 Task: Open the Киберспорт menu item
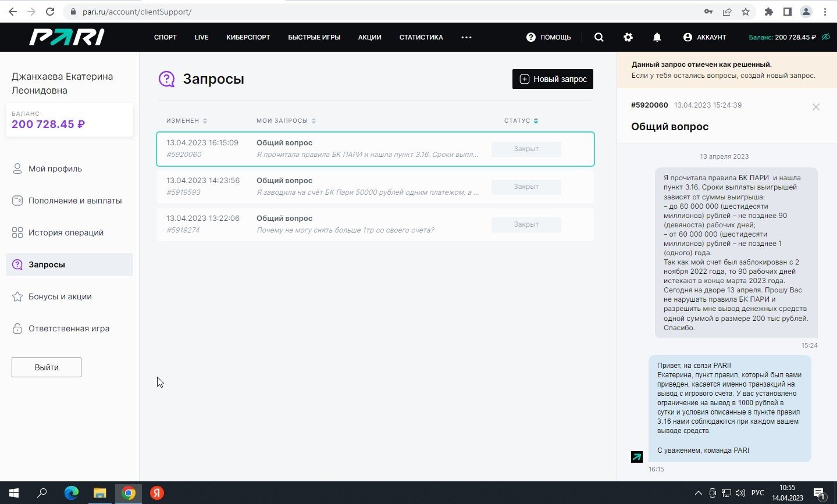click(248, 37)
